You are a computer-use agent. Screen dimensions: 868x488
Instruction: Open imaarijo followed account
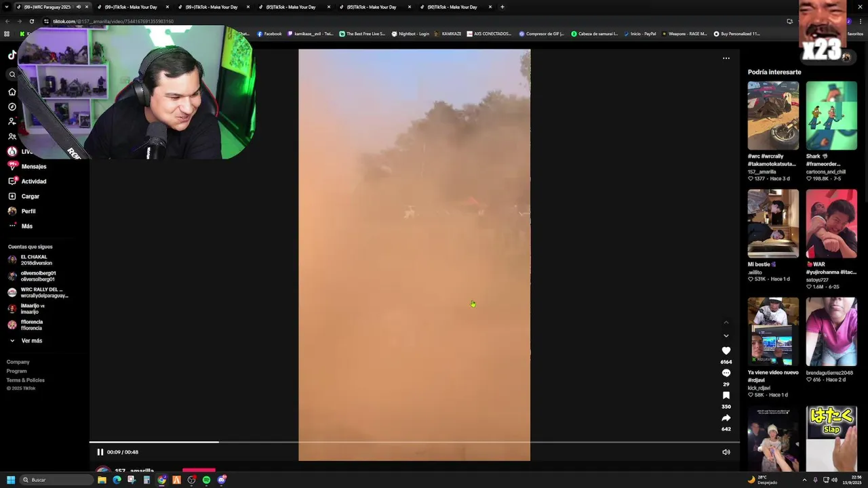pos(27,309)
